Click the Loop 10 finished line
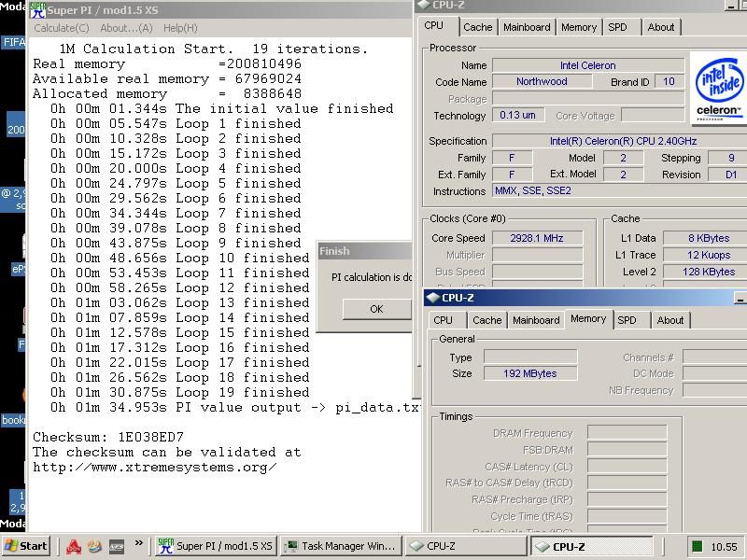 [180, 259]
